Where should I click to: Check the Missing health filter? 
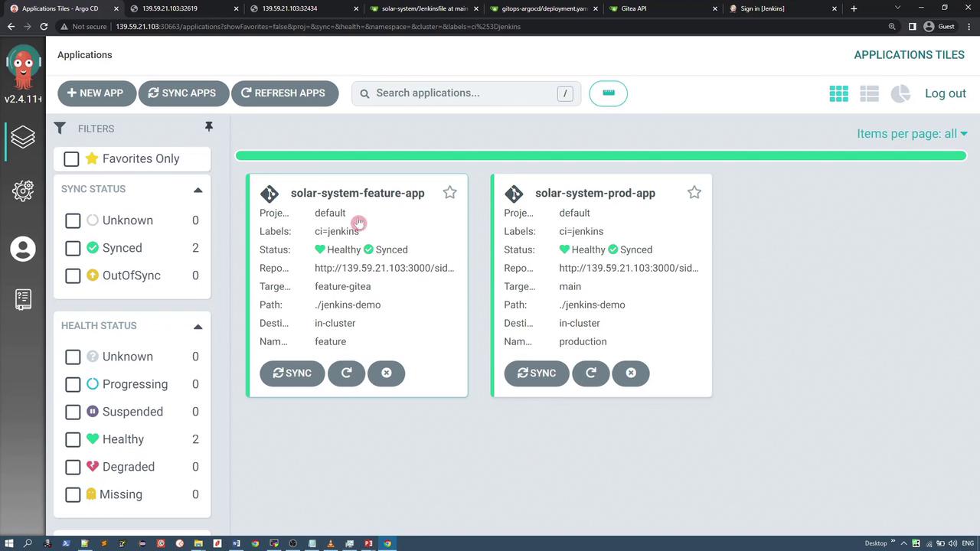point(73,494)
